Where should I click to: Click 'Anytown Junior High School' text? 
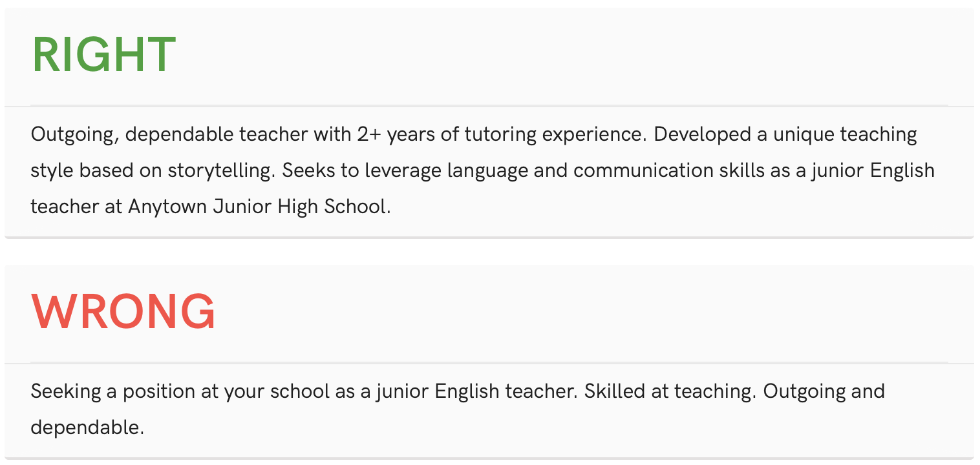coord(259,207)
